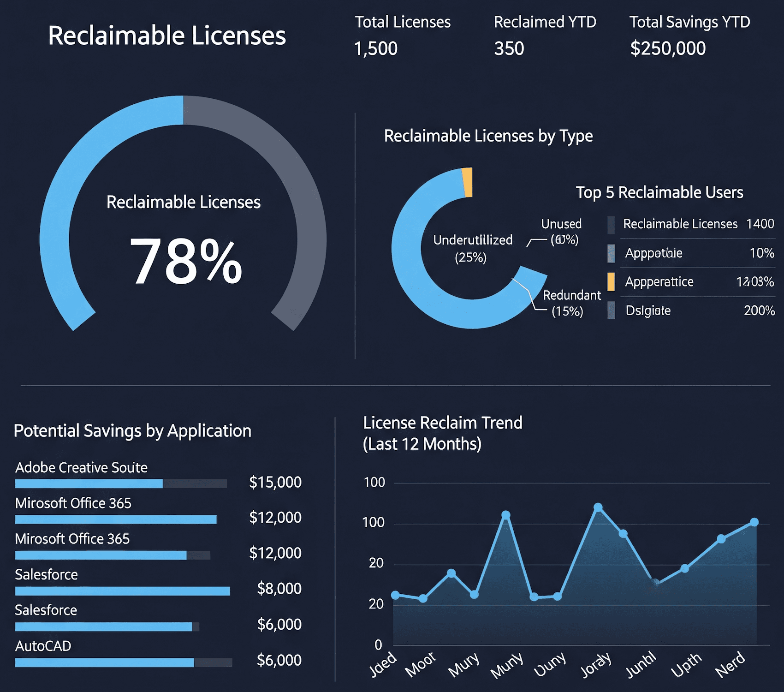Click the orange Apperattice legend marker

pos(612,281)
